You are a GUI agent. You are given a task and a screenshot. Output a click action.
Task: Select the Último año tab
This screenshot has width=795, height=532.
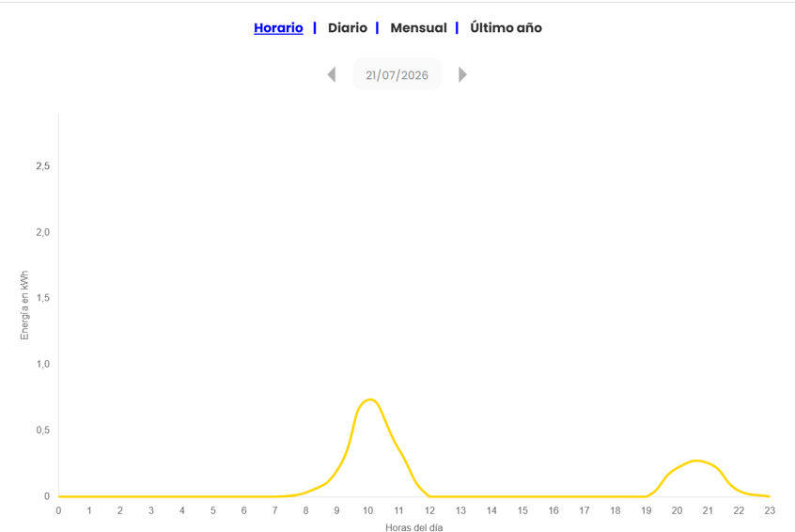click(x=506, y=28)
